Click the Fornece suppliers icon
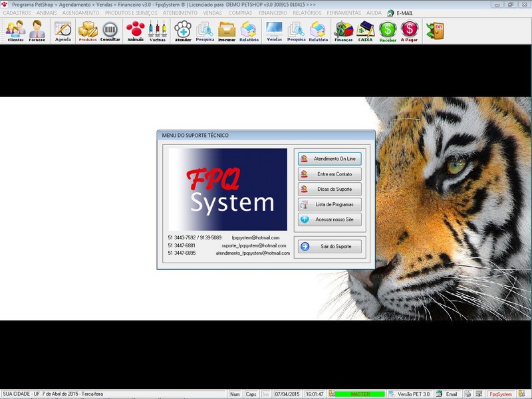 (37, 31)
